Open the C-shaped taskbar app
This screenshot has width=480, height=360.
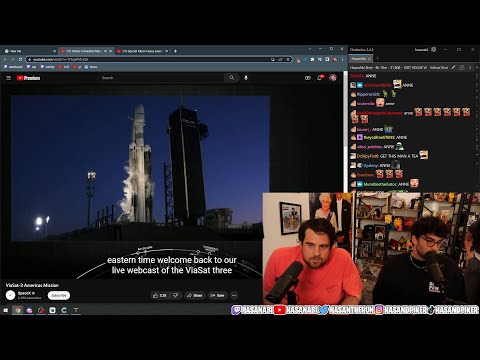(x=64, y=310)
